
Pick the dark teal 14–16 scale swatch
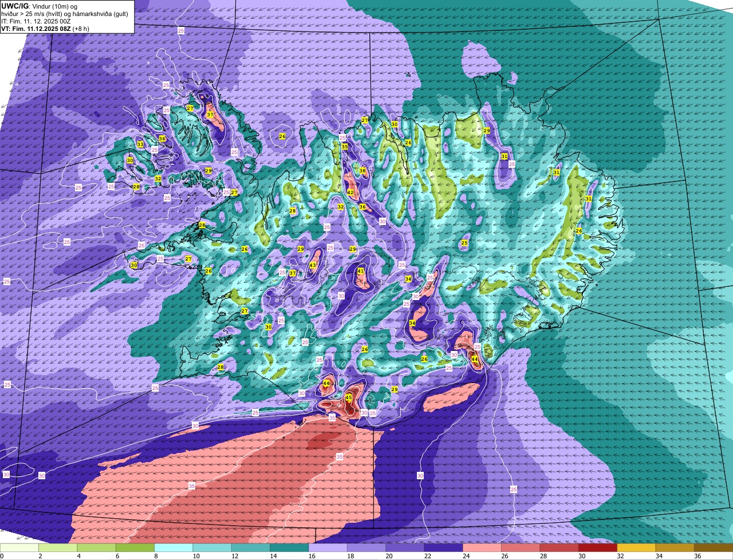[x=289, y=547]
